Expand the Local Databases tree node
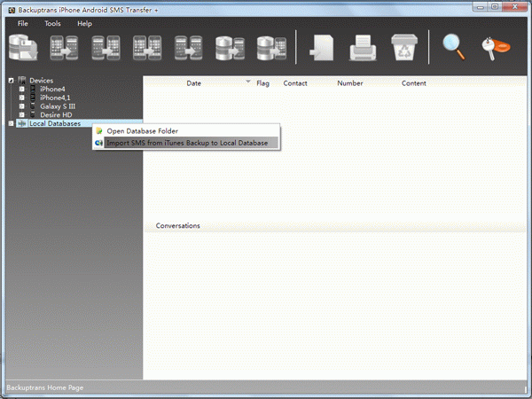532x399 pixels. click(12, 123)
